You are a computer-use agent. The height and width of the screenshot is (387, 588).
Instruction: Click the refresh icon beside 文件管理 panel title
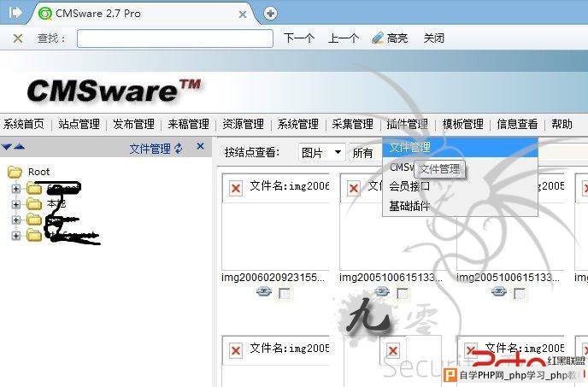[x=179, y=149]
